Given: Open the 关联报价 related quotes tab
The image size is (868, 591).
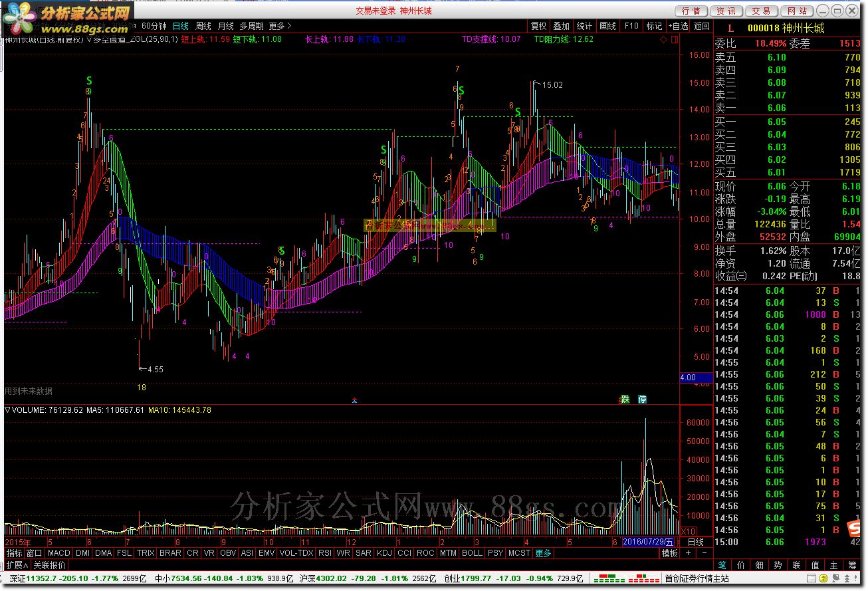Looking at the screenshot, I should [50, 565].
